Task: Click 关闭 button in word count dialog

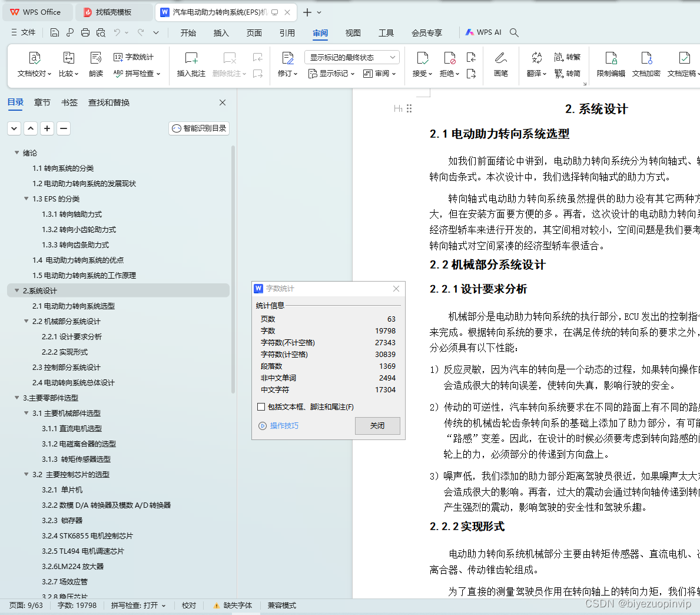Action: 377,426
